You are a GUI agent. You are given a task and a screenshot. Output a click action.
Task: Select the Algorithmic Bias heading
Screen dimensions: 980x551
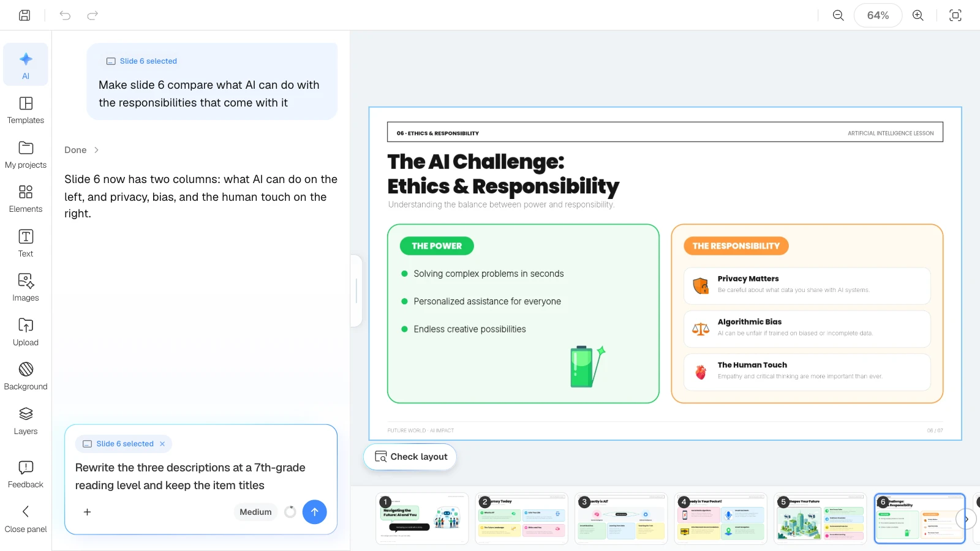tap(750, 321)
